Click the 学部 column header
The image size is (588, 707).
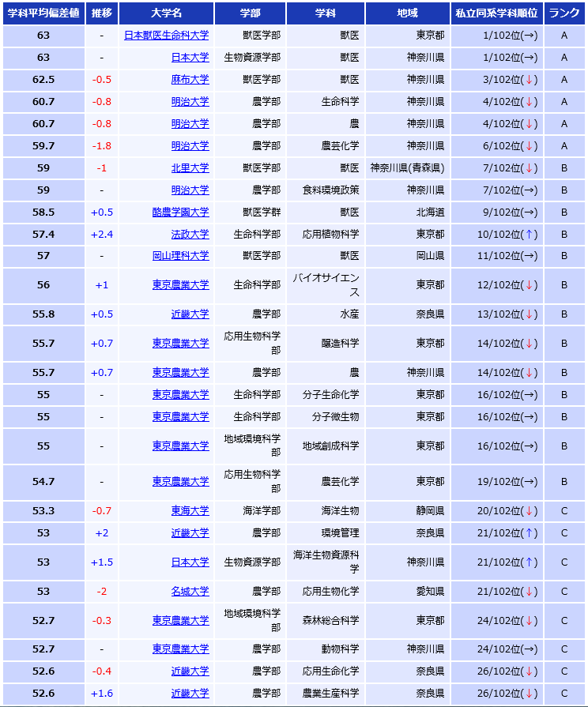pyautogui.click(x=250, y=13)
